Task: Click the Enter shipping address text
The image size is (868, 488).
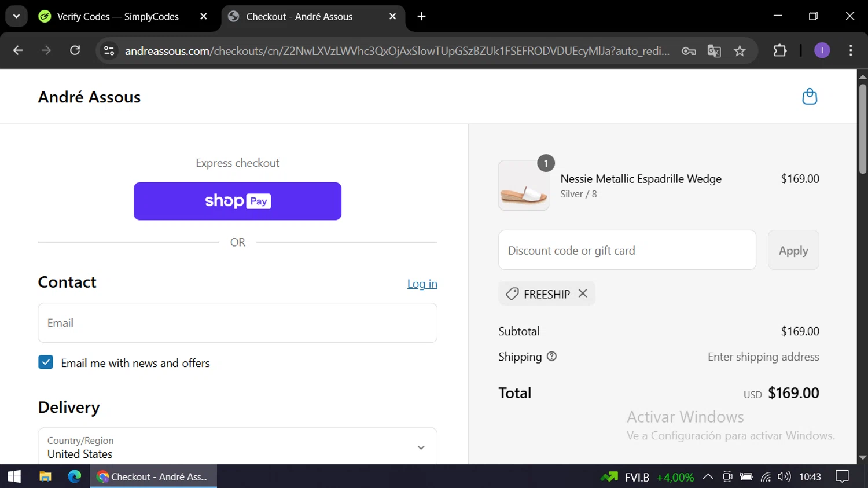Action: [x=763, y=357]
